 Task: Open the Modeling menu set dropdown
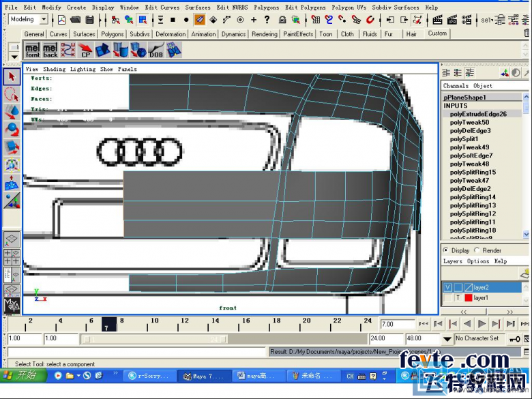[x=44, y=19]
